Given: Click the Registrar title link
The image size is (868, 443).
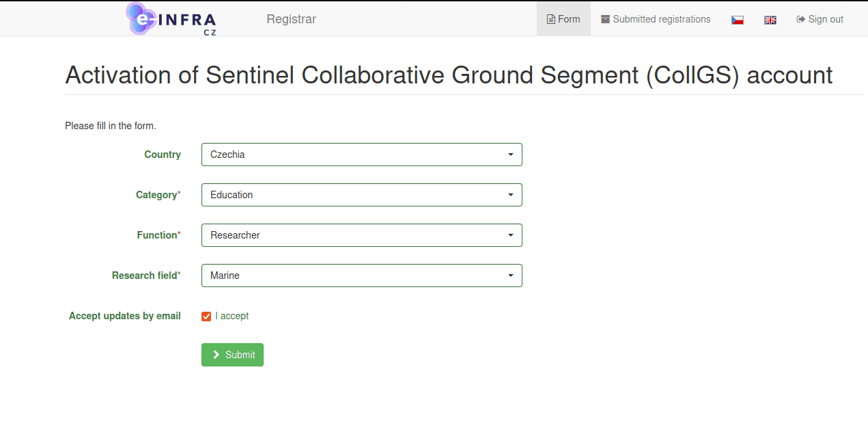Looking at the screenshot, I should coord(291,19).
